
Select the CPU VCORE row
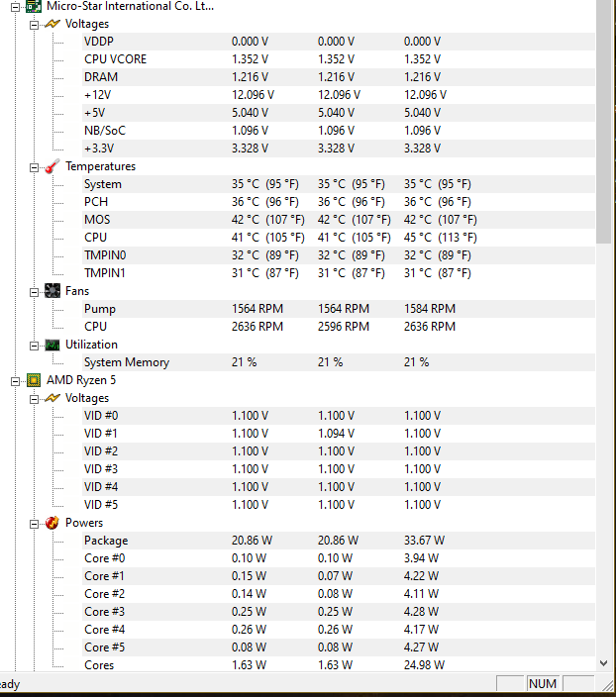339,59
